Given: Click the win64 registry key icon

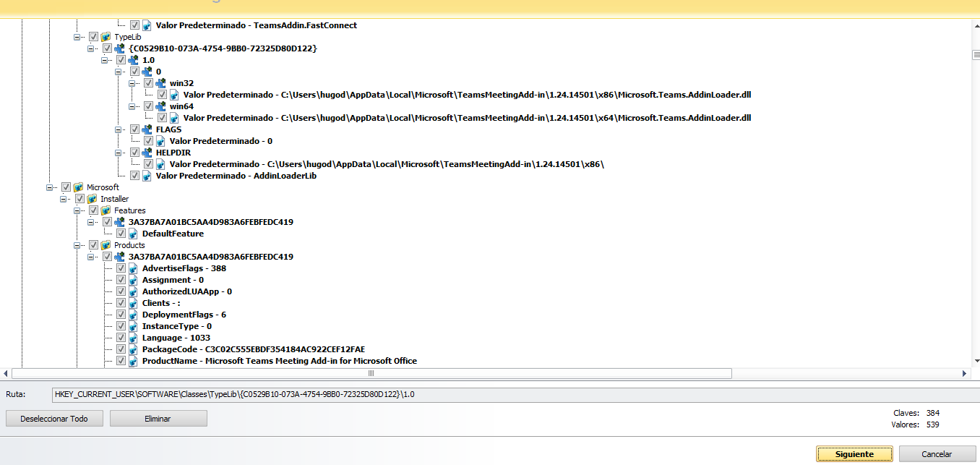Looking at the screenshot, I should [161, 106].
